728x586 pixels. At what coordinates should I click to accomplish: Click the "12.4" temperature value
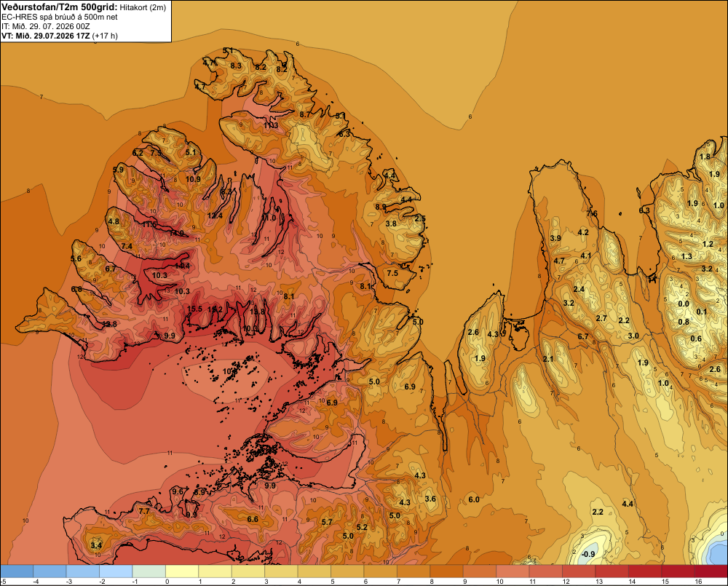215,215
